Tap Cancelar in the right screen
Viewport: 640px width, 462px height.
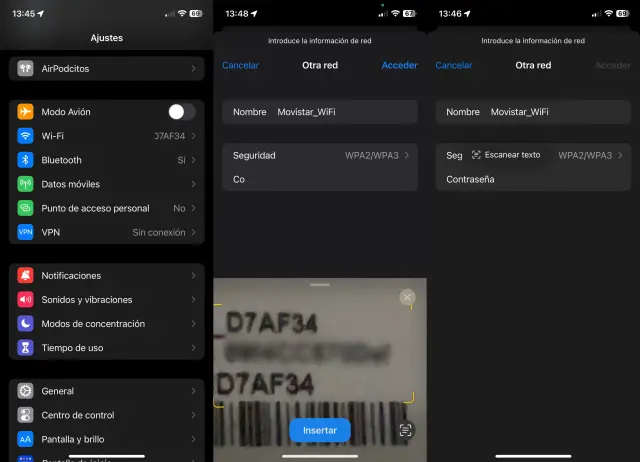click(453, 65)
